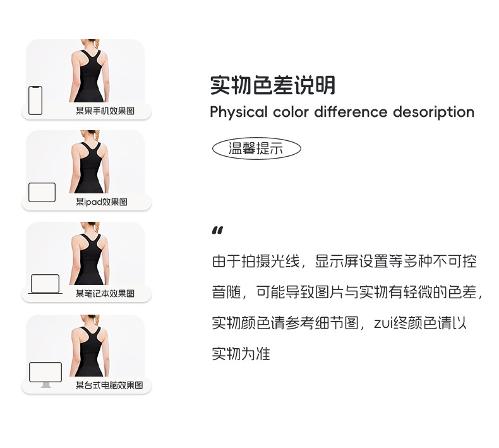Image resolution: width=499 pixels, height=448 pixels.
Task: Click the 实物色差说明 heading
Action: click(x=273, y=85)
